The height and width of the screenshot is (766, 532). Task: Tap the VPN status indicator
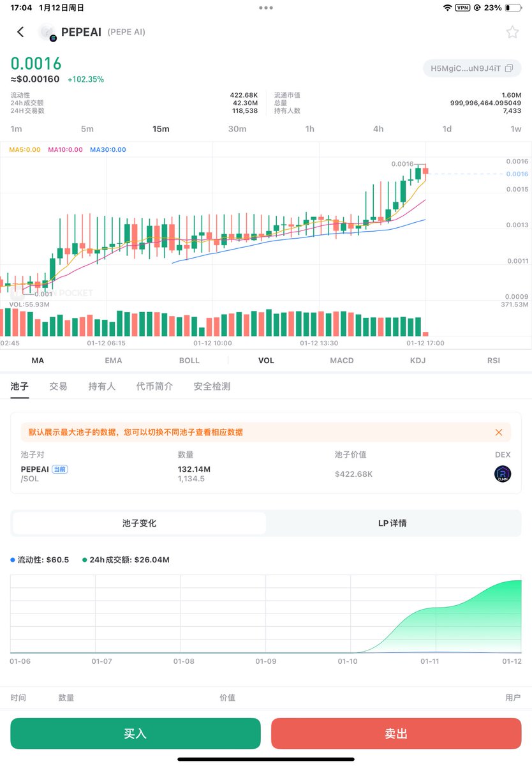pyautogui.click(x=462, y=8)
